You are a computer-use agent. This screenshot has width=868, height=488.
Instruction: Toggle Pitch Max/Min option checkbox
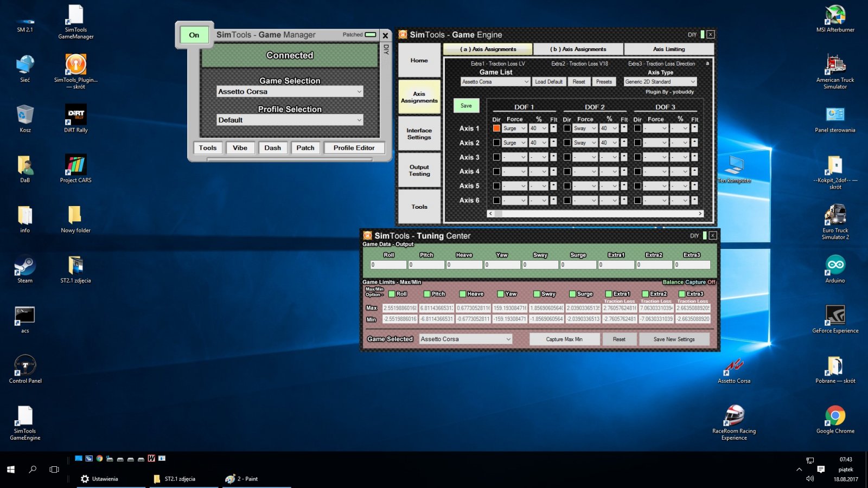pyautogui.click(x=427, y=294)
